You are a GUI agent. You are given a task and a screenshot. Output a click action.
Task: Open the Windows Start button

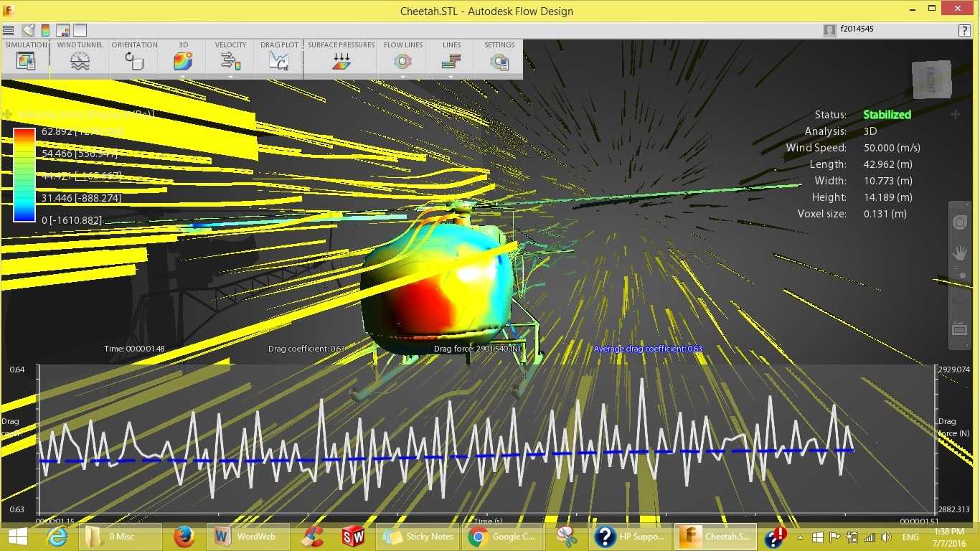[x=17, y=537]
